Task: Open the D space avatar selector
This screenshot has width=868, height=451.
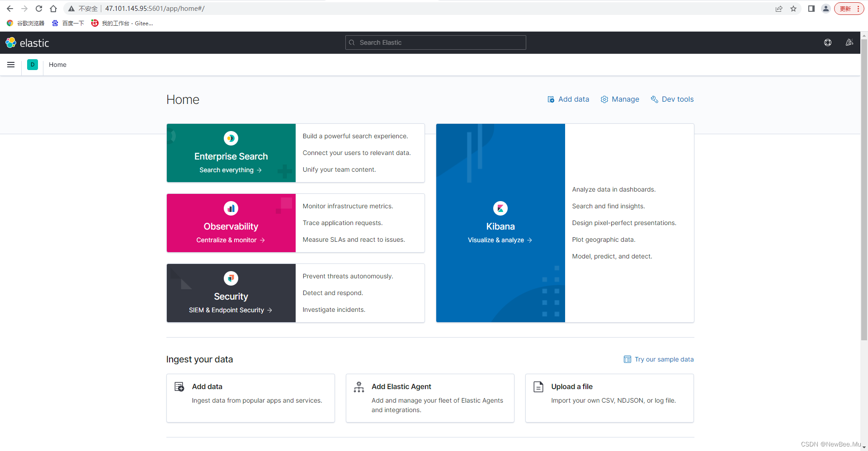Action: pyautogui.click(x=33, y=65)
